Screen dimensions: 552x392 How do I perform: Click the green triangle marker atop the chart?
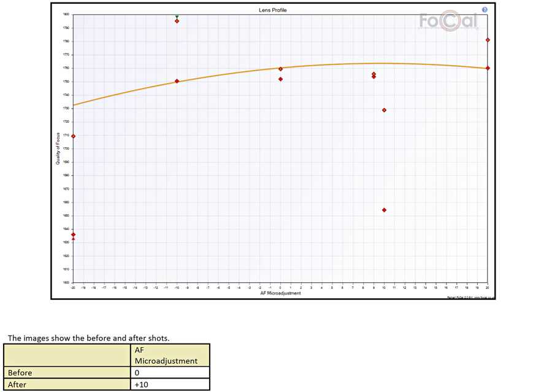click(177, 17)
